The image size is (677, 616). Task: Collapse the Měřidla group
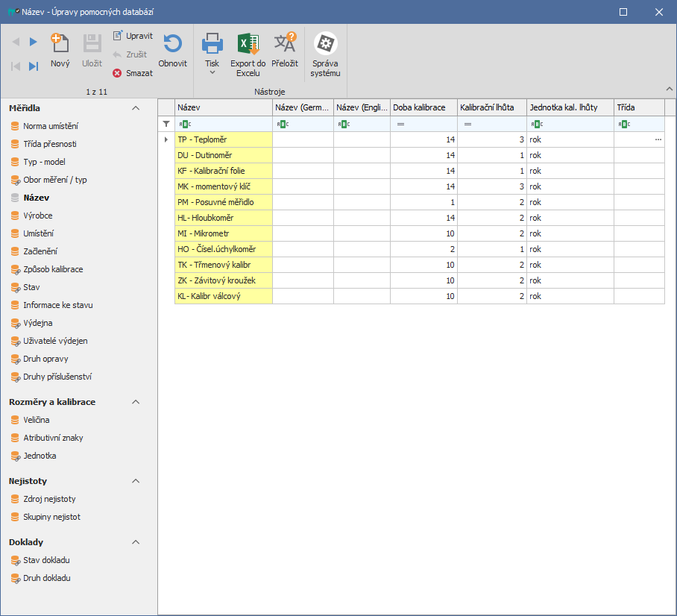136,108
